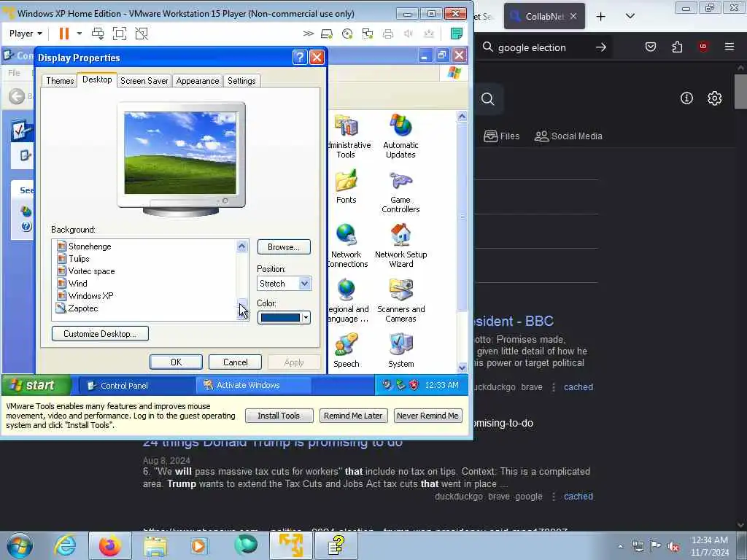Click Install Tools button
Image resolution: width=747 pixels, height=560 pixels.
point(279,416)
